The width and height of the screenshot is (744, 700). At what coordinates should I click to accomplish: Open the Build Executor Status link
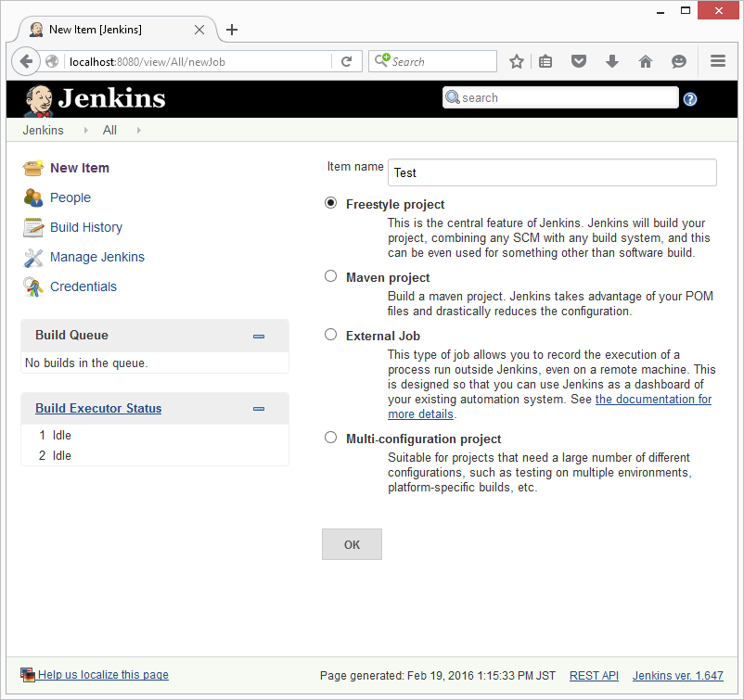coord(98,408)
